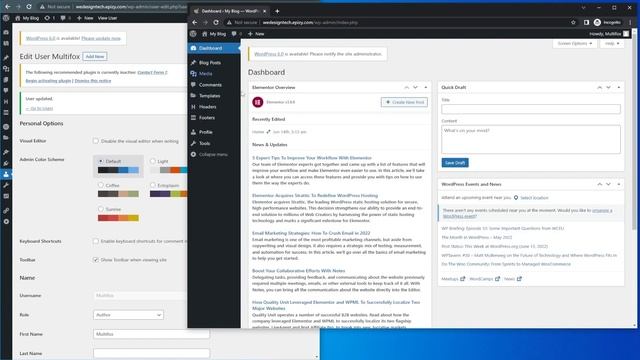Open Screen Options dropdown

click(x=574, y=43)
